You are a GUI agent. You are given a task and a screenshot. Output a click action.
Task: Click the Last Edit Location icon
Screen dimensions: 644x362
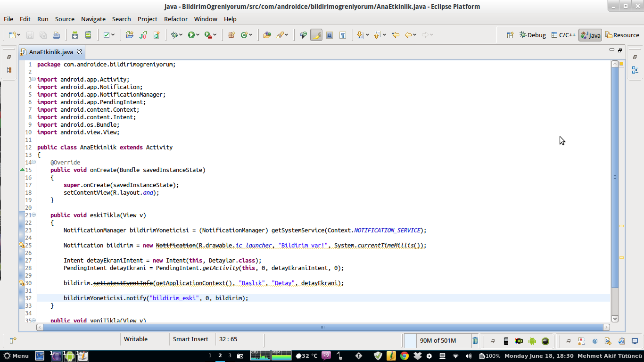(396, 35)
